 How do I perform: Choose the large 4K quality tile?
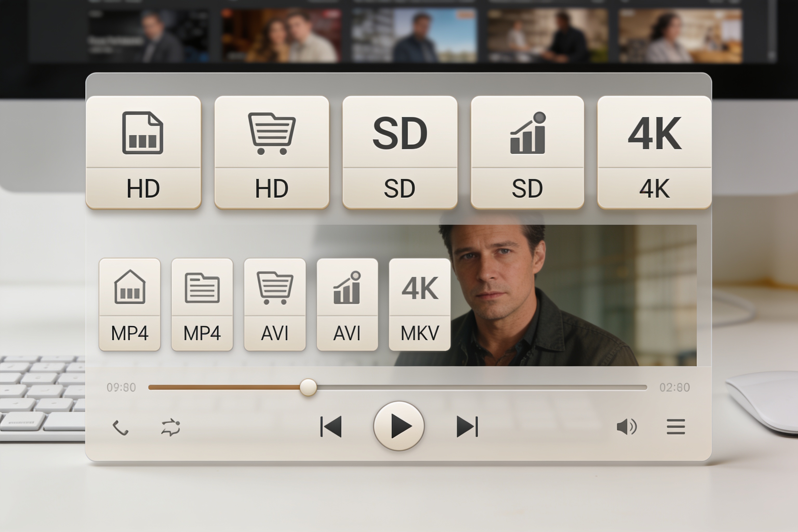tap(655, 152)
